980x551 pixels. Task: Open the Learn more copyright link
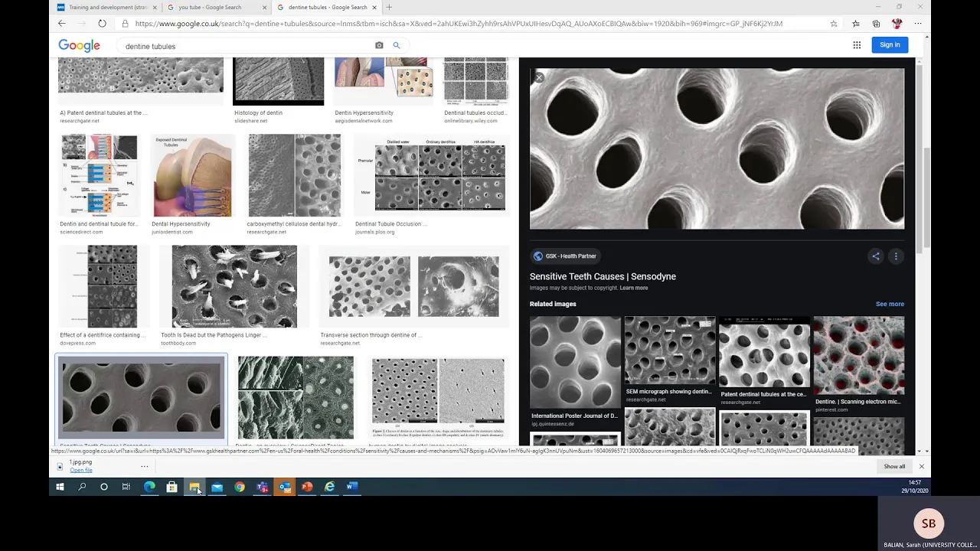coord(634,288)
